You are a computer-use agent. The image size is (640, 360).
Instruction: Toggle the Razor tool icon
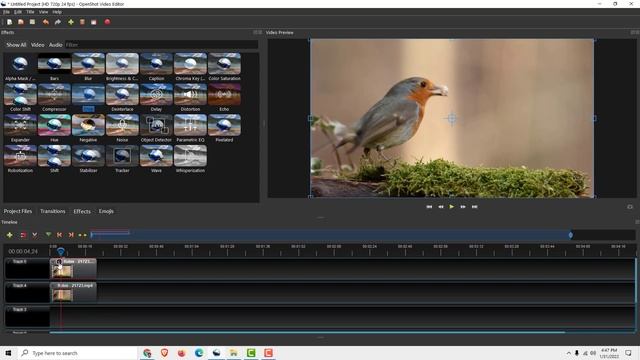(35, 235)
